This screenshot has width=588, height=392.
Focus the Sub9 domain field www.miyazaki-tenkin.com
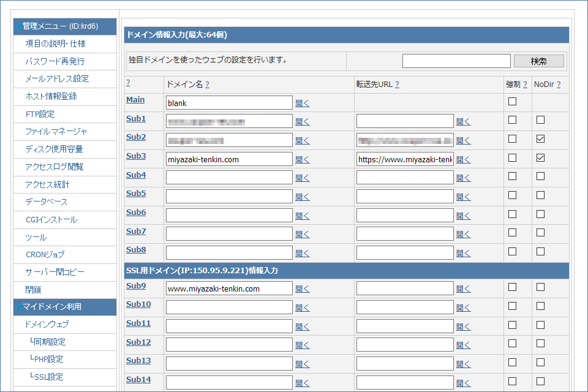229,288
